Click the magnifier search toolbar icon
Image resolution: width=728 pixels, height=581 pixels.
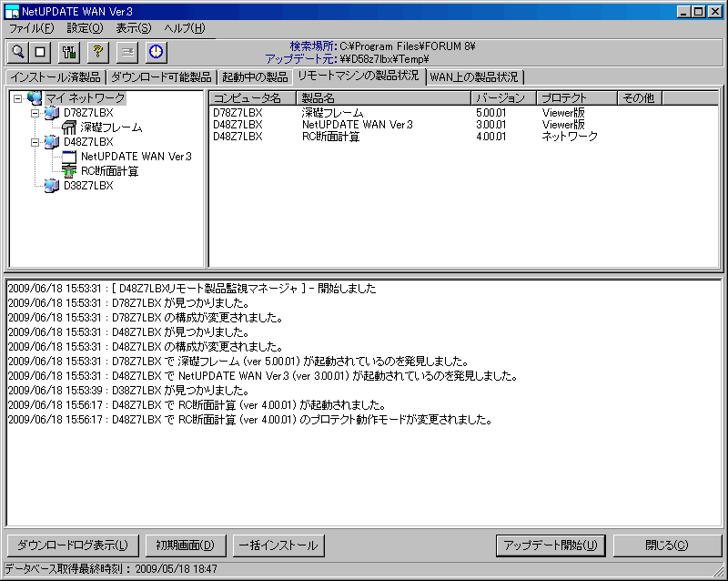point(18,52)
